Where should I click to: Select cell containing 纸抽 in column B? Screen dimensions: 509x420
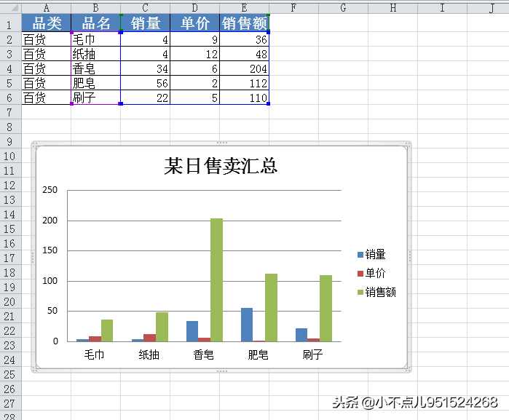click(96, 54)
